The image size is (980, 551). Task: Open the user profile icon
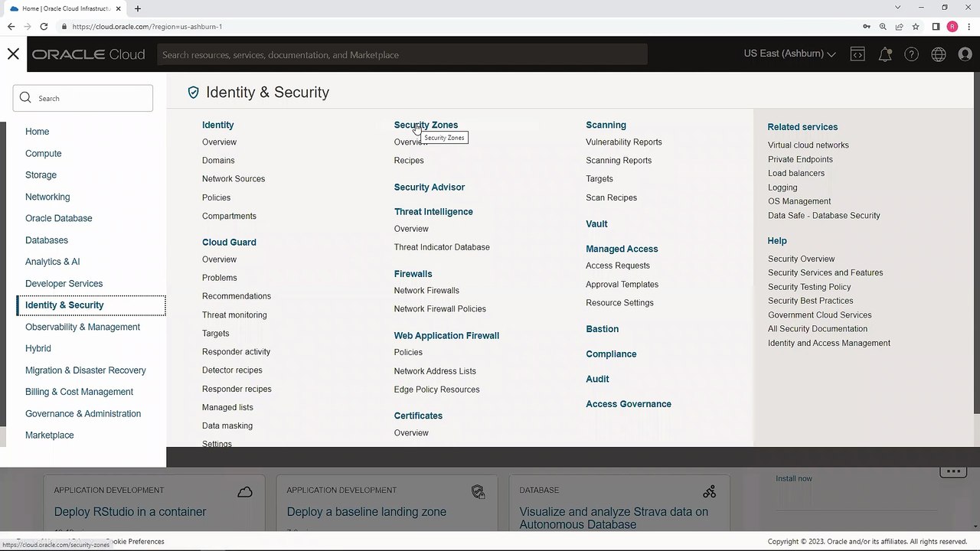click(x=965, y=54)
